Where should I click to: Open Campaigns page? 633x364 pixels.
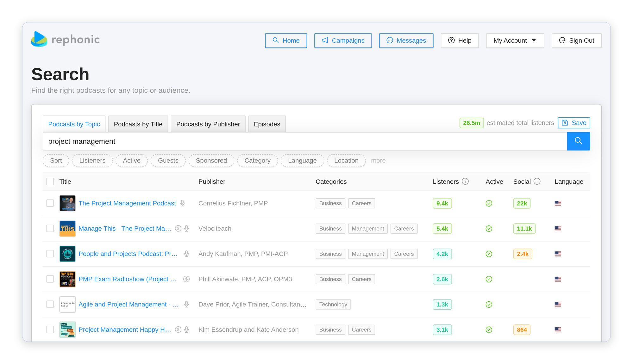pos(343,40)
